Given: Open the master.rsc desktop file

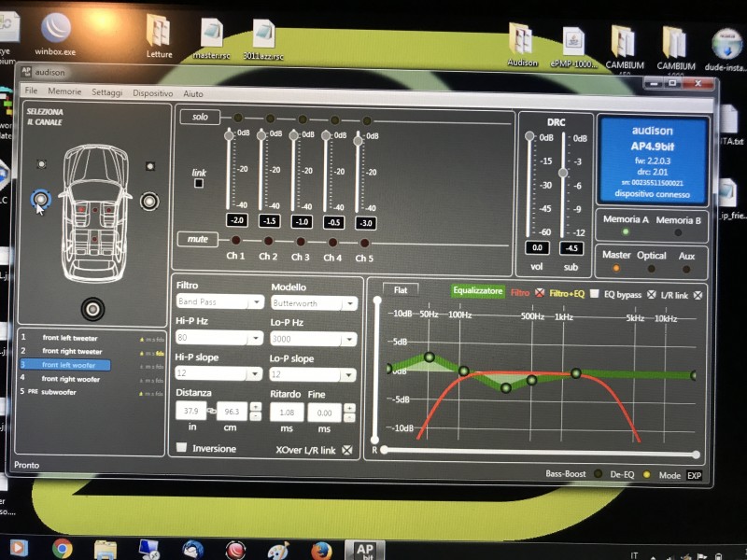Looking at the screenshot, I should 212,38.
